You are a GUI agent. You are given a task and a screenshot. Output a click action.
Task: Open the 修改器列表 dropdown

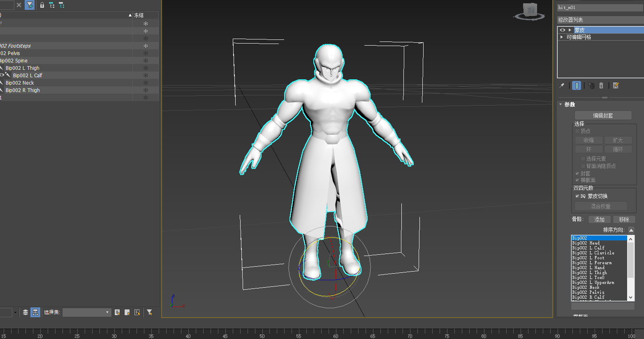point(600,20)
